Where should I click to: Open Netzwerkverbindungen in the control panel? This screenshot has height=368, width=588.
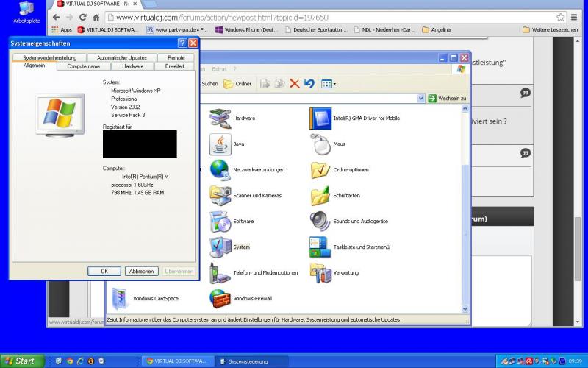pos(220,169)
